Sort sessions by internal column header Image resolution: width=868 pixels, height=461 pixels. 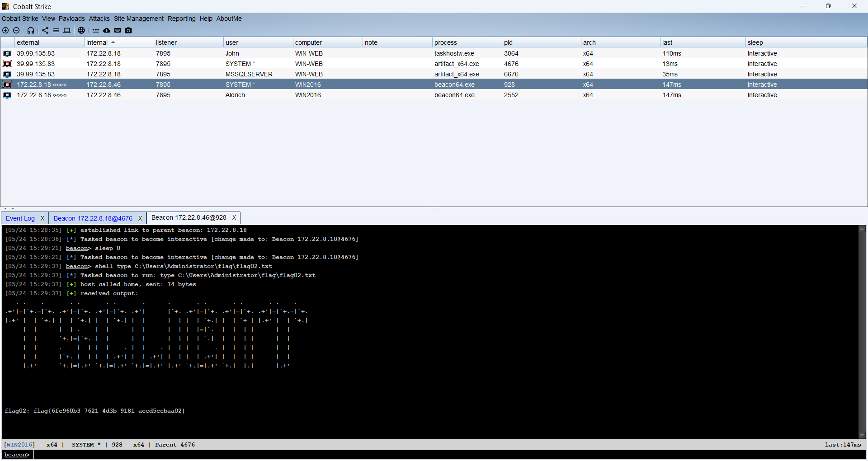119,42
